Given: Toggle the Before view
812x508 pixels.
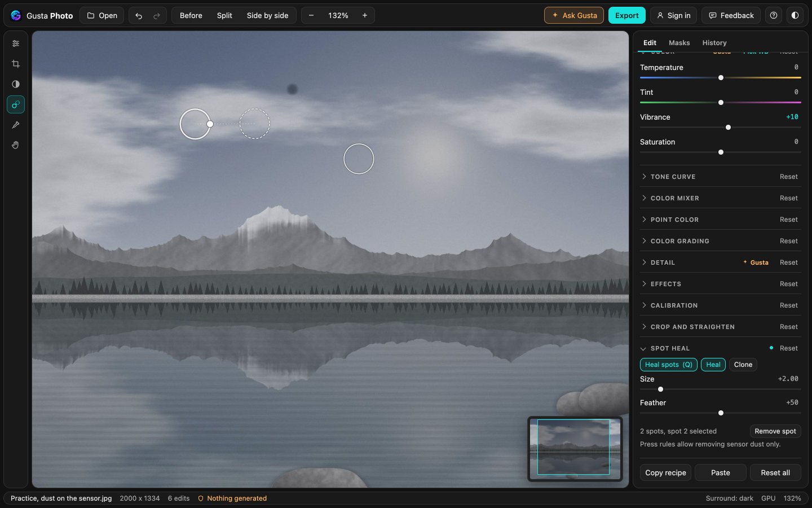Looking at the screenshot, I should pos(191,16).
